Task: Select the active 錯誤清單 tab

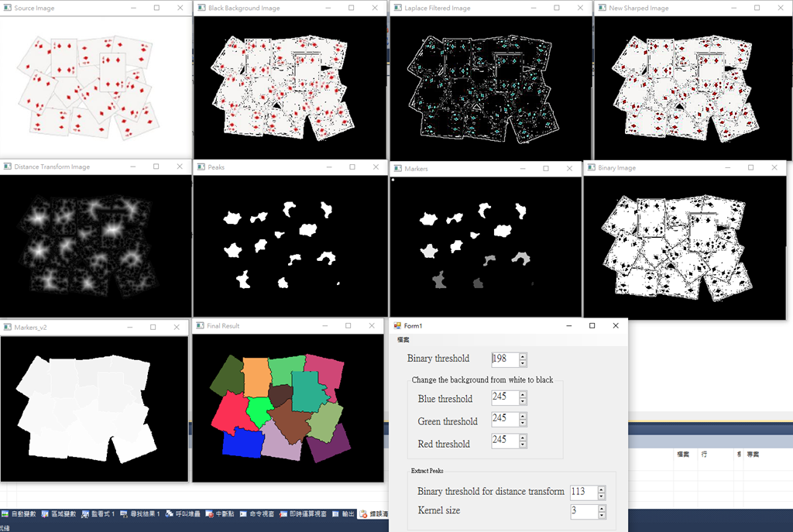Action: tap(374, 513)
